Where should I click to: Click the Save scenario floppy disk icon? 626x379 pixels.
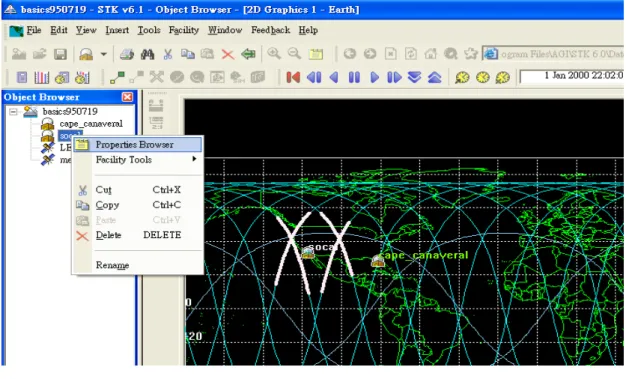[x=60, y=54]
